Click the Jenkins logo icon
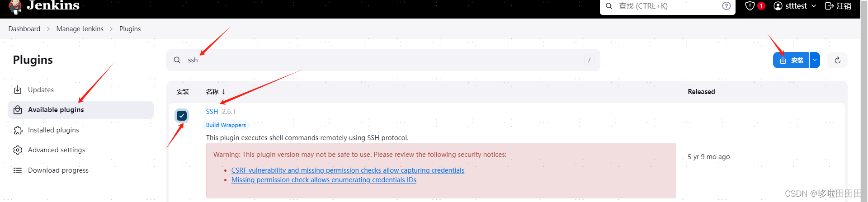 tap(15, 6)
